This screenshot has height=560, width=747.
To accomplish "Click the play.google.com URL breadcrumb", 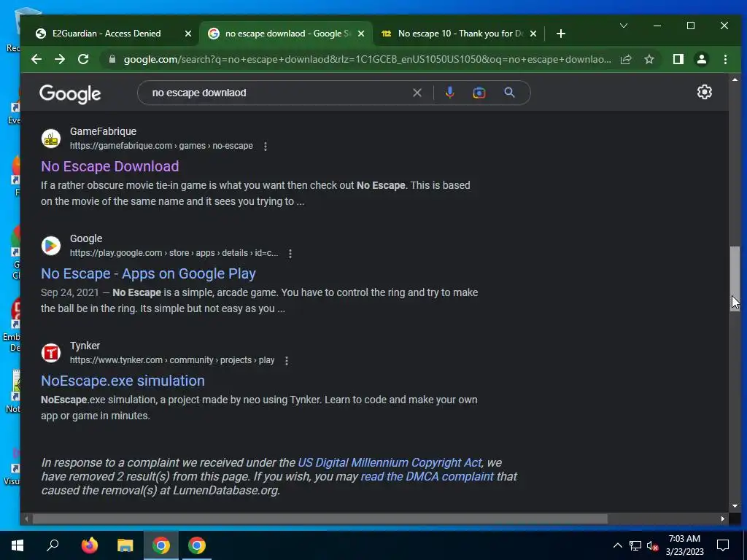I will click(x=174, y=253).
